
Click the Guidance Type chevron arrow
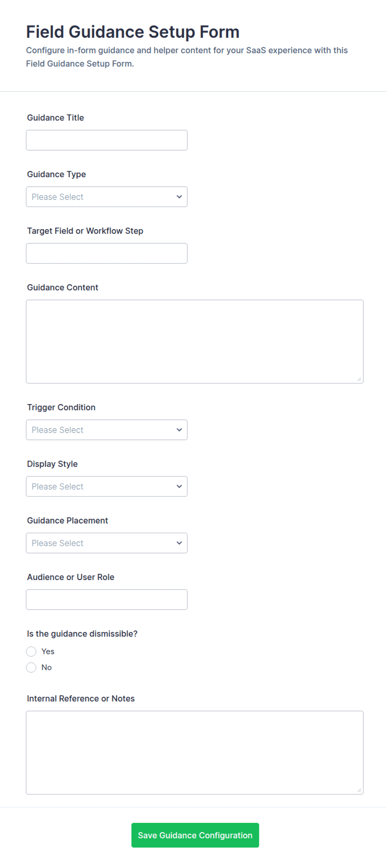(179, 197)
